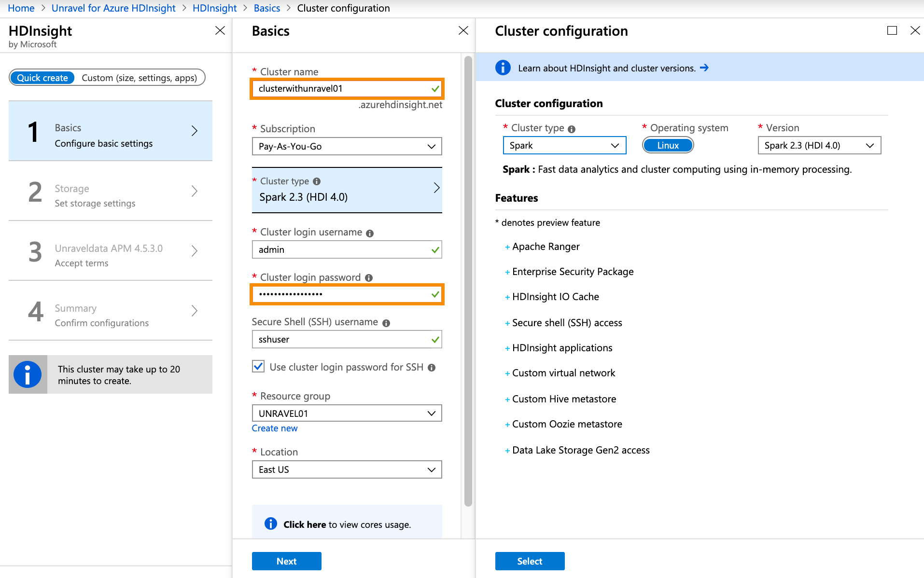Click info icon beside Cluster login password
The image size is (924, 578).
[369, 278]
